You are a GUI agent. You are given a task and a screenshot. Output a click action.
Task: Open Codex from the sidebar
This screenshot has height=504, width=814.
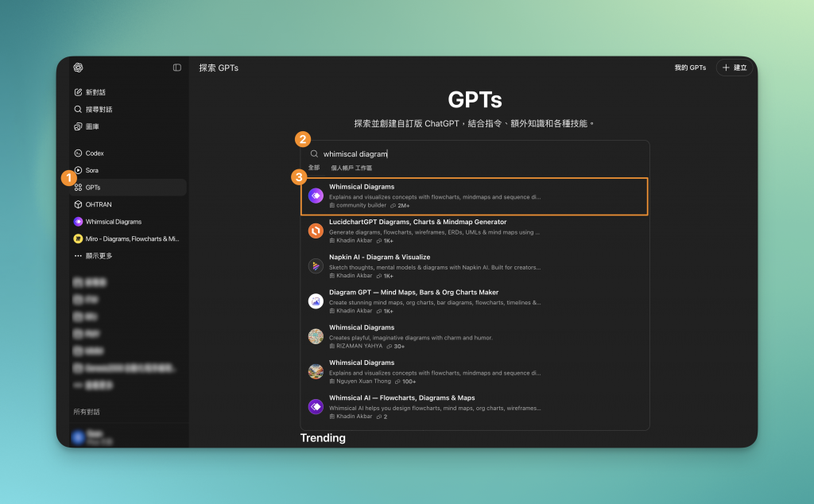[x=128, y=153]
